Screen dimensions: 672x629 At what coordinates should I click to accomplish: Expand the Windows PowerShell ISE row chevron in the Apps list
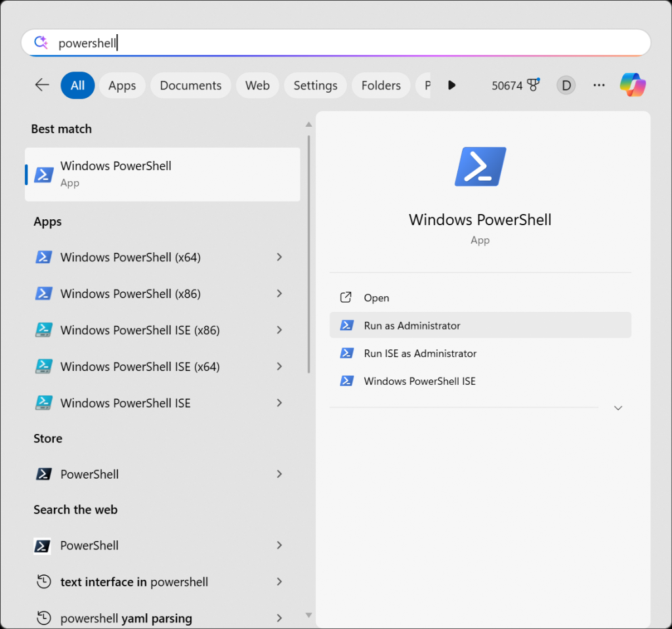pyautogui.click(x=280, y=402)
